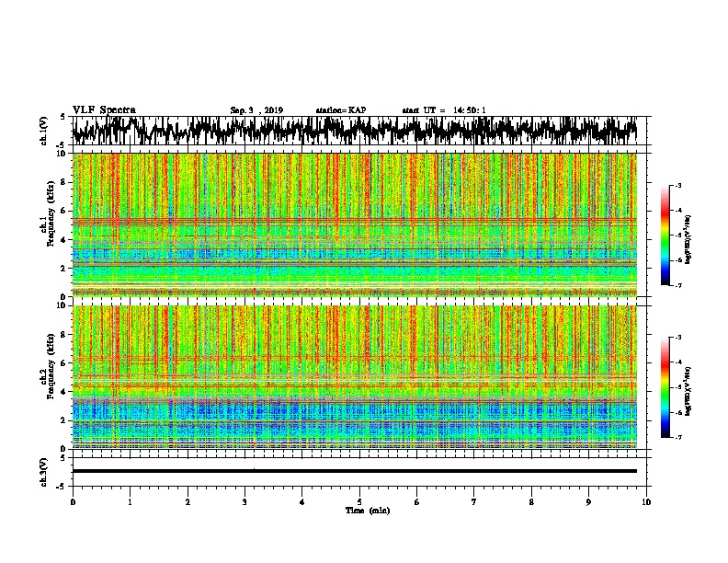Click inside the ch.1 spectrogram panel
Screen dimensions: 728x563
coord(355,224)
